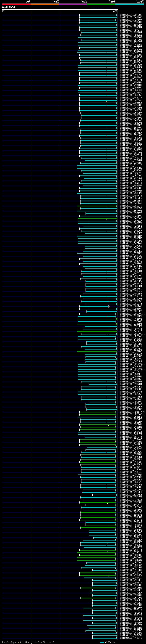The height and width of the screenshot is (644, 146).
Task: Select the UniRef100_A9SYH4 label
Action: [x=131, y=384]
